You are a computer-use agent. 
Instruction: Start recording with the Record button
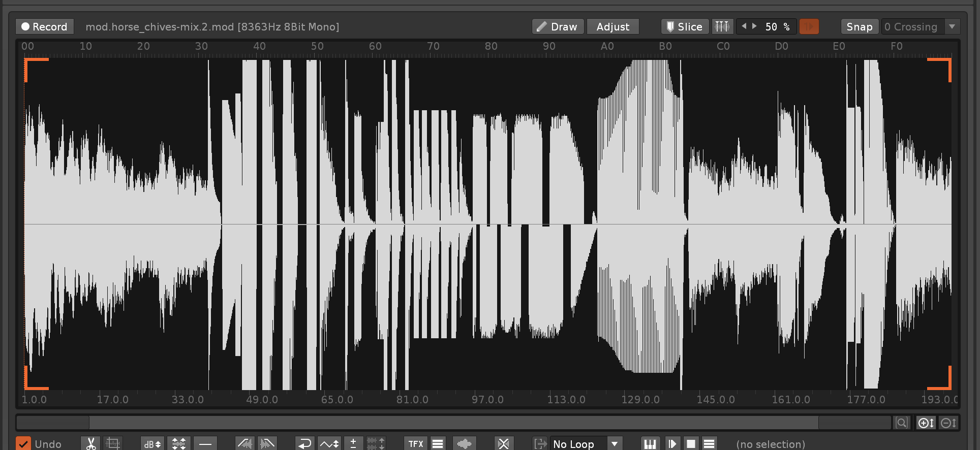[x=45, y=26]
